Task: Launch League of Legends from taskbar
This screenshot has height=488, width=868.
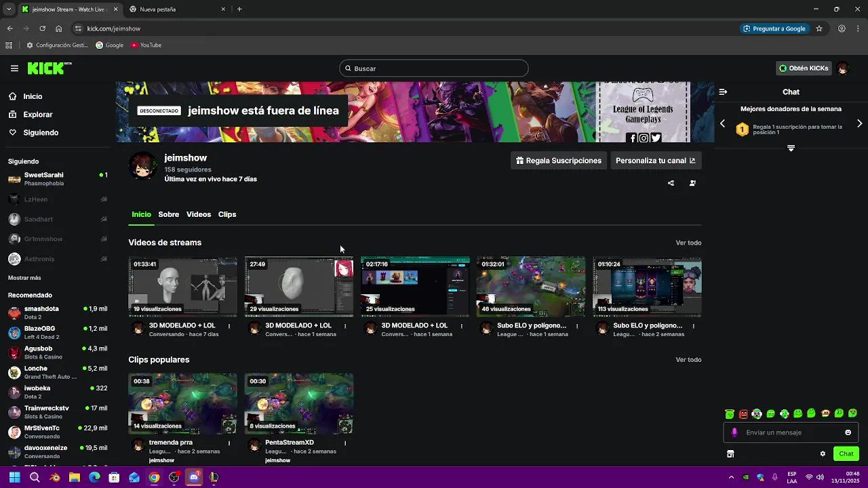Action: [214, 477]
